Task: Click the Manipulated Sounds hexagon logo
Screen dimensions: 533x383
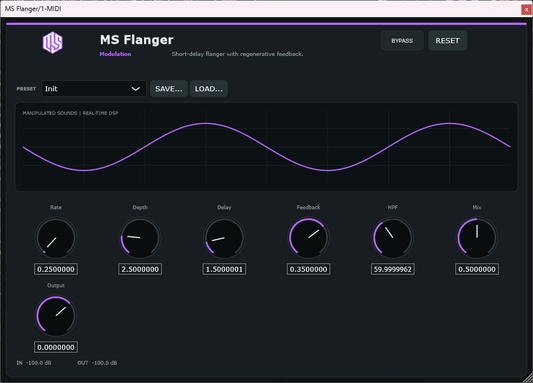Action: [x=53, y=42]
